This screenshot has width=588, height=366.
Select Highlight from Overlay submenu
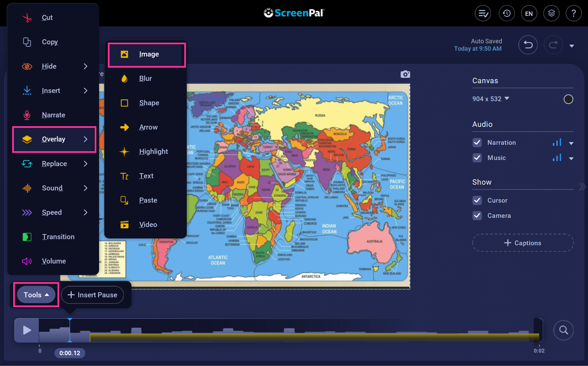145,152
